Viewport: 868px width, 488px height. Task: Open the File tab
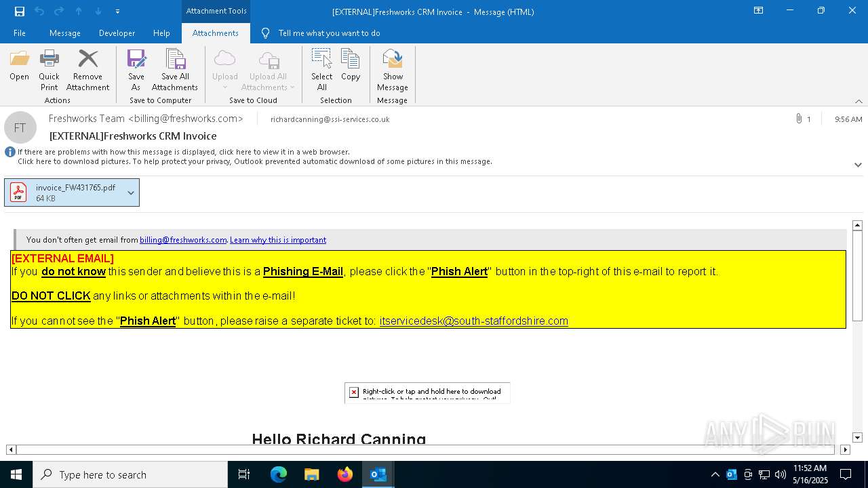point(20,33)
